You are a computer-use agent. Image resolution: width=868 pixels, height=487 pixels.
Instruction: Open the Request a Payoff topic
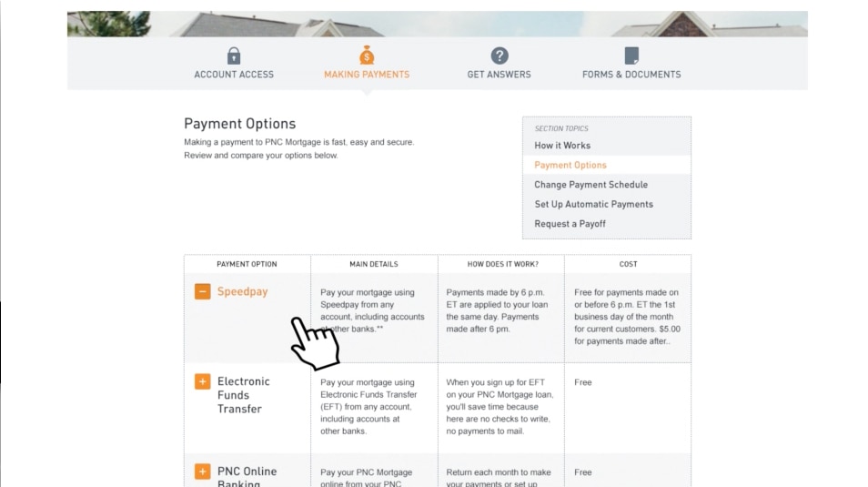(x=570, y=224)
